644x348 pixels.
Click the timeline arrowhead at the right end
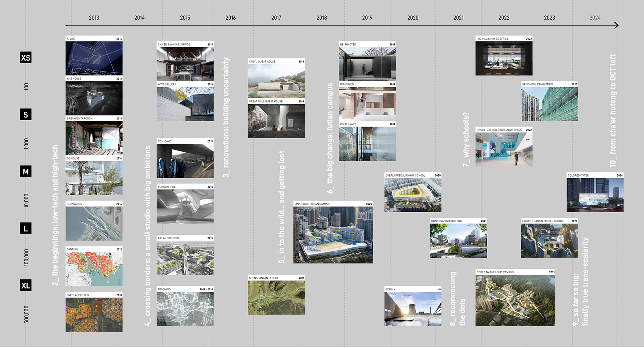[x=616, y=25]
